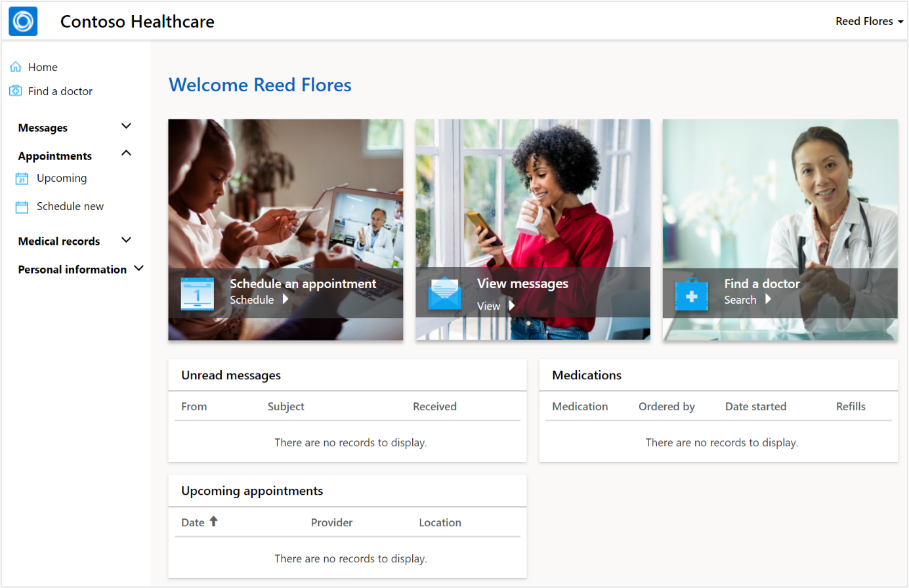Expand the Personal information chevron

click(138, 268)
